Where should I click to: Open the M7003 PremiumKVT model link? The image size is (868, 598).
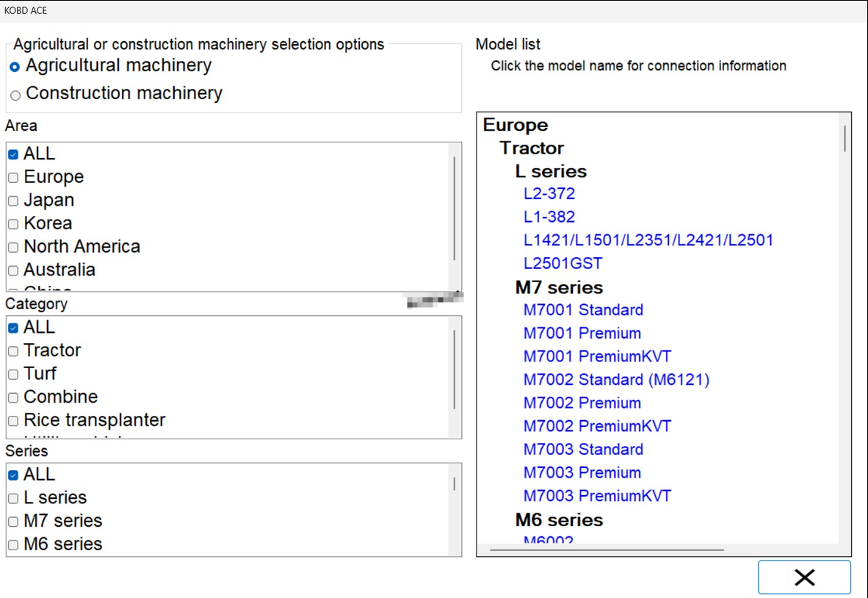pyautogui.click(x=597, y=496)
